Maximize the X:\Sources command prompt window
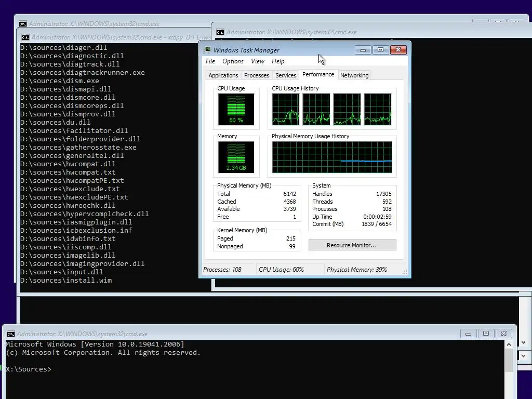Viewport: 532px width, 399px height. [486, 334]
